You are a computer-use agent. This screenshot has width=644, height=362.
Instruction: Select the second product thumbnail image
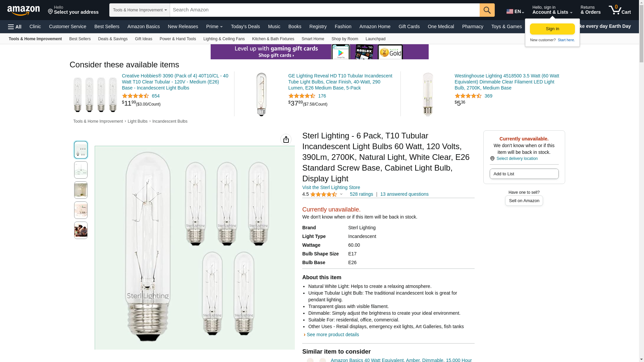[x=81, y=170]
